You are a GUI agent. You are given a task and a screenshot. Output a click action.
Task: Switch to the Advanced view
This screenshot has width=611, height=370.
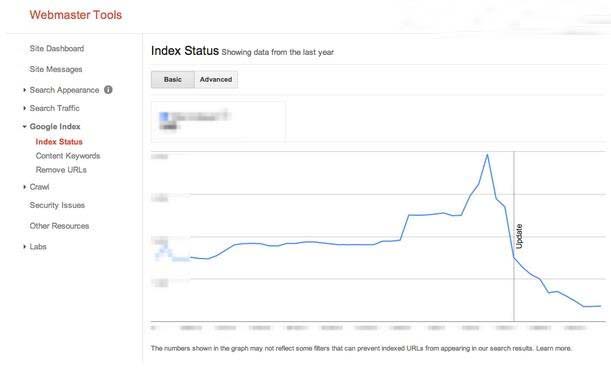(216, 79)
